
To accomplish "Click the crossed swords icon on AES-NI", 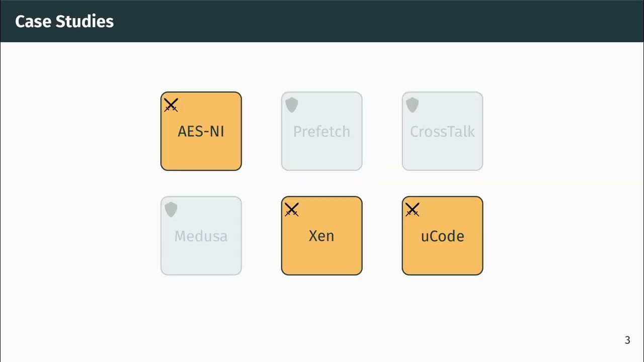I will pos(171,105).
